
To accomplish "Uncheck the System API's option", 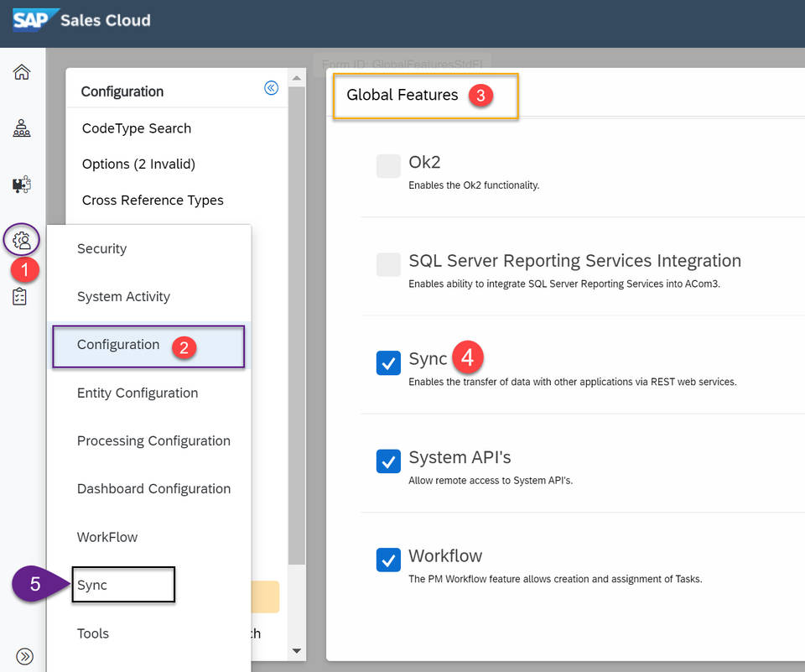I will (x=388, y=461).
